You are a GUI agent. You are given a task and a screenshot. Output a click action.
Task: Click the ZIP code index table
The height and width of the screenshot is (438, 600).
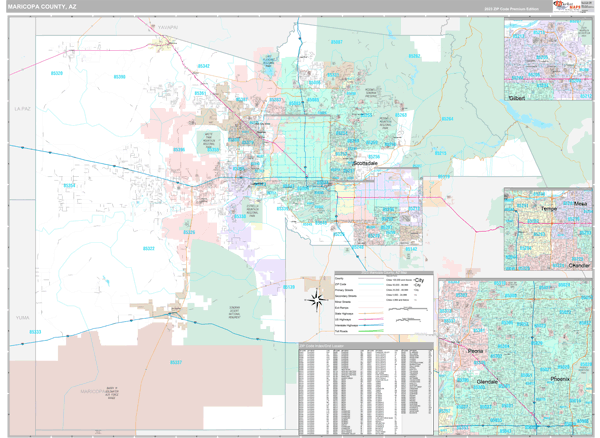pos(364,391)
